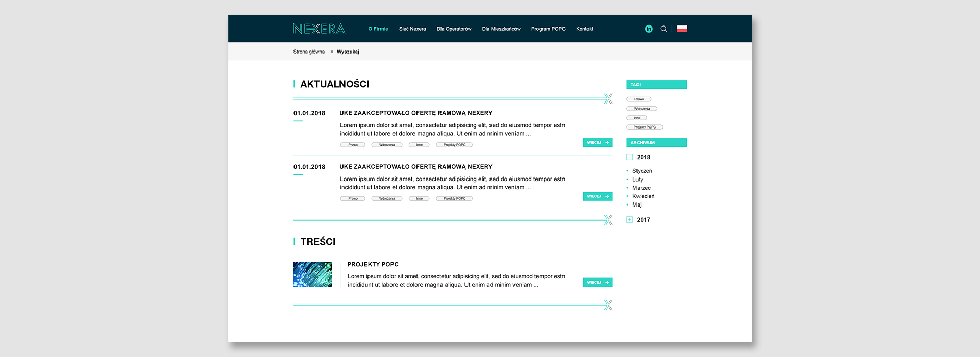Open the Program POPC menu
Image resolution: width=980 pixels, height=357 pixels.
[x=548, y=29]
